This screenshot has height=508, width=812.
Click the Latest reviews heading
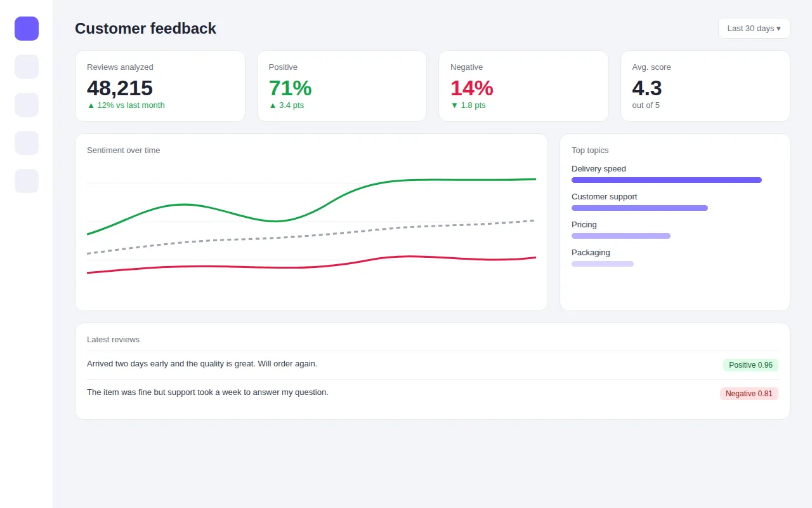113,340
